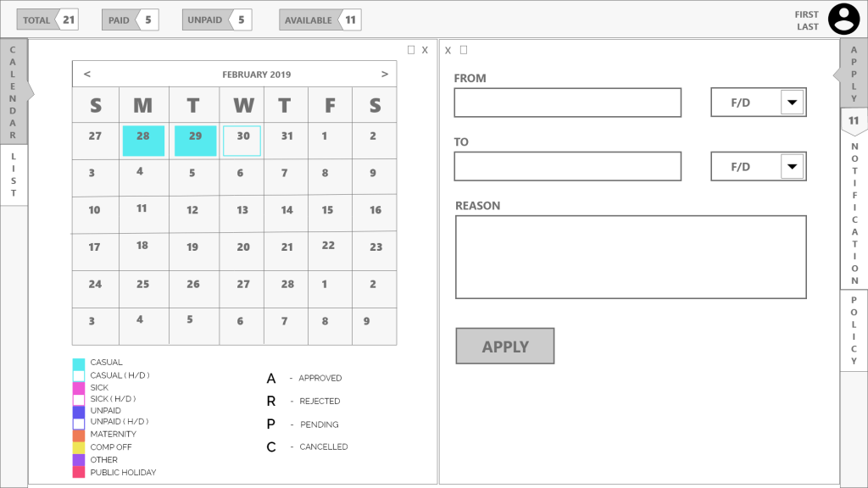The height and width of the screenshot is (488, 868).
Task: Maximize the apply form panel square icon
Action: (464, 50)
